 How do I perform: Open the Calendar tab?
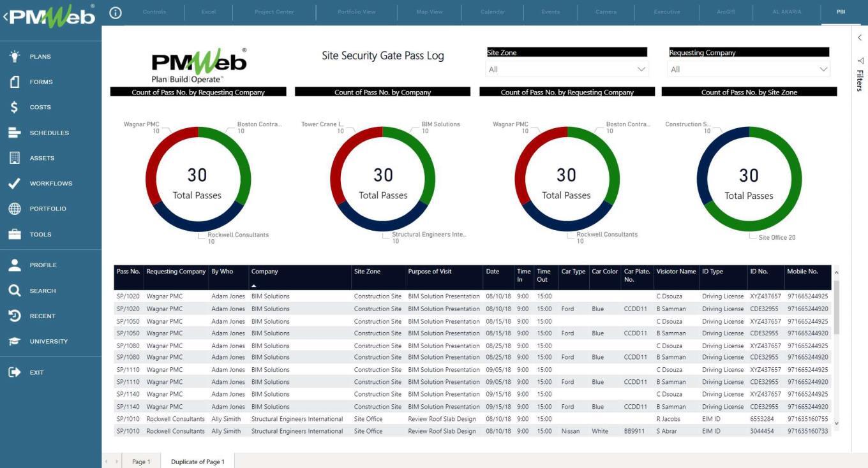pyautogui.click(x=493, y=11)
